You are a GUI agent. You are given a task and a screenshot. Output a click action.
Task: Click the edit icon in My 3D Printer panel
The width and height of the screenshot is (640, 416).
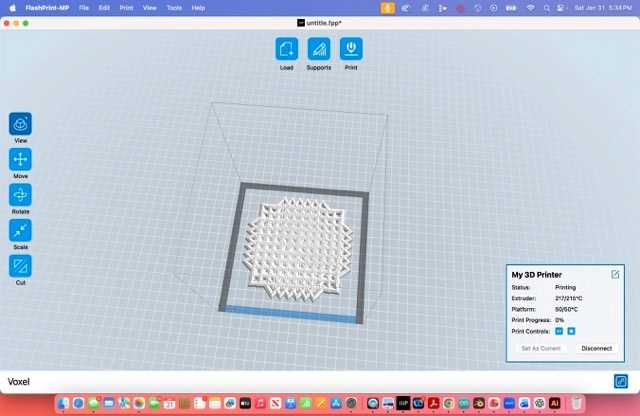615,274
